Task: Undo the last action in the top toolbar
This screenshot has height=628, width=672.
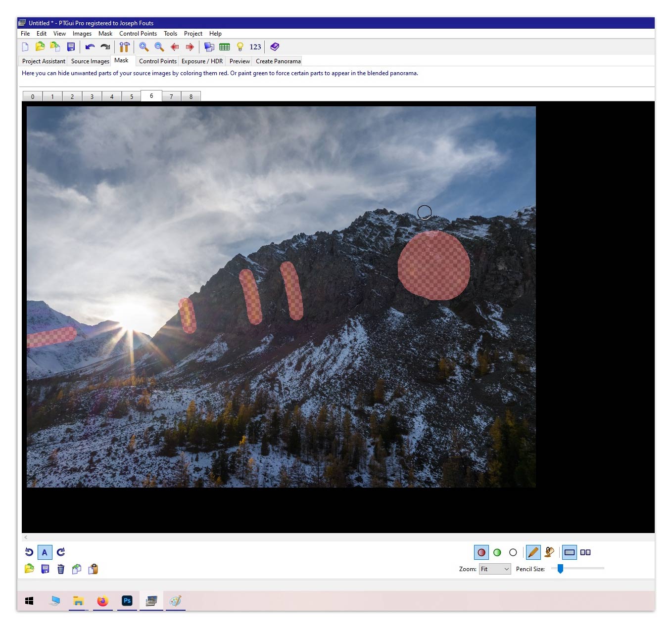Action: (90, 47)
